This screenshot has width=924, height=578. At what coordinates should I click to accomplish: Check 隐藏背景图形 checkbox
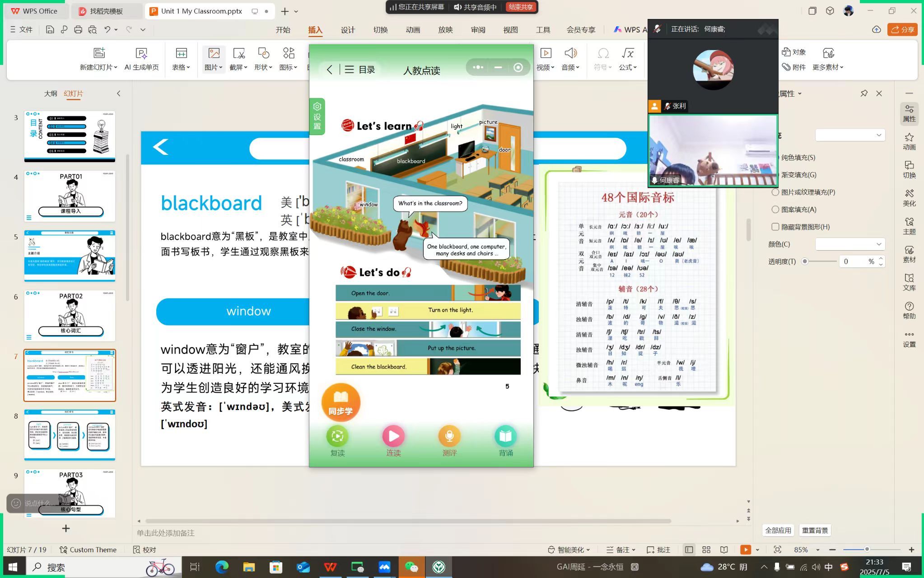[775, 227]
